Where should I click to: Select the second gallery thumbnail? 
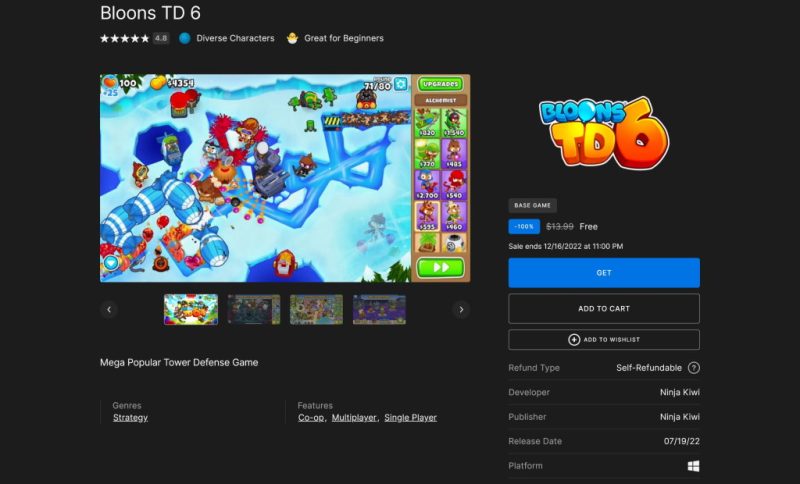(254, 309)
